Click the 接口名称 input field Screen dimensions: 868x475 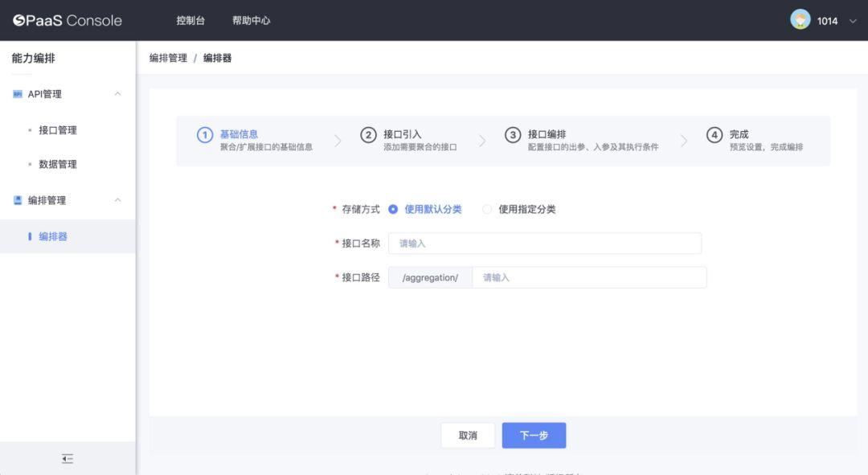(x=546, y=243)
